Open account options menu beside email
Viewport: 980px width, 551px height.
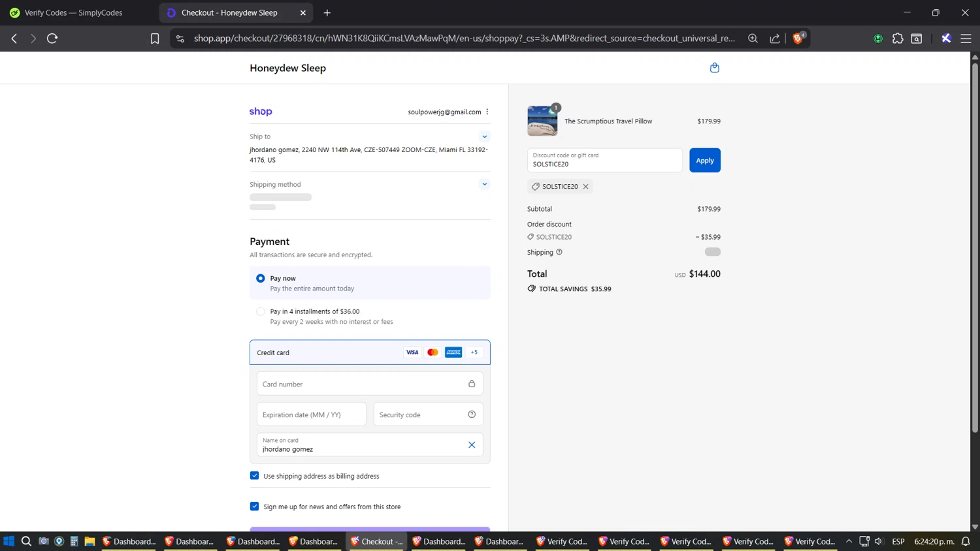tap(487, 112)
